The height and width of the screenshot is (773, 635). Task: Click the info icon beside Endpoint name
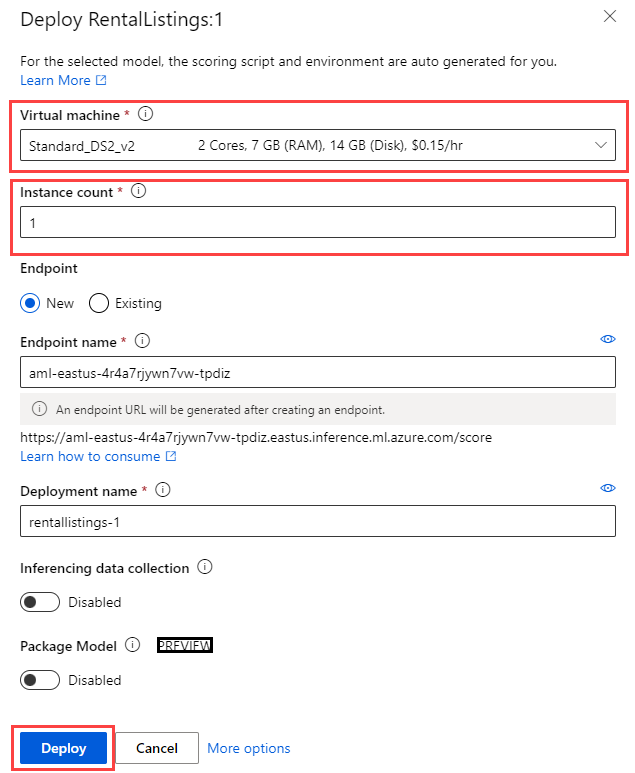(x=142, y=341)
